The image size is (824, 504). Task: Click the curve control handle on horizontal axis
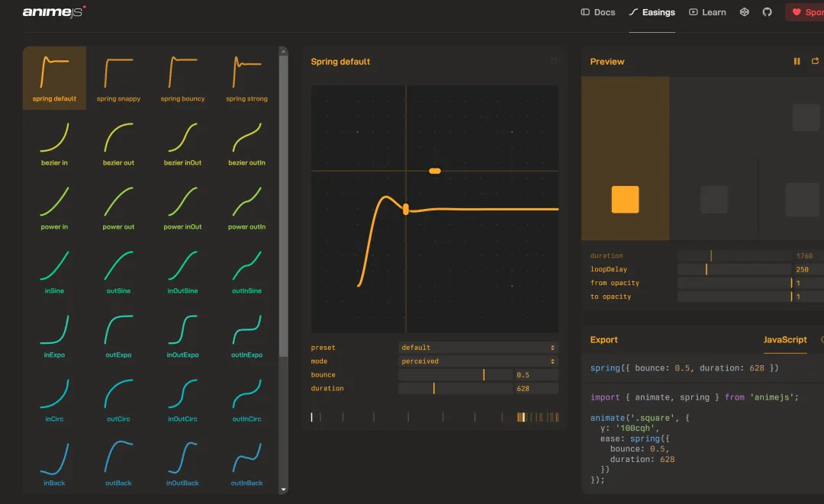pos(435,171)
